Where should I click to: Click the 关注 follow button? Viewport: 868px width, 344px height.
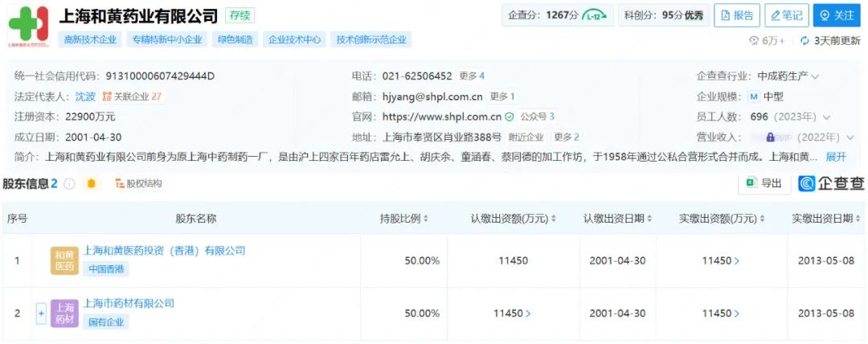tap(837, 15)
